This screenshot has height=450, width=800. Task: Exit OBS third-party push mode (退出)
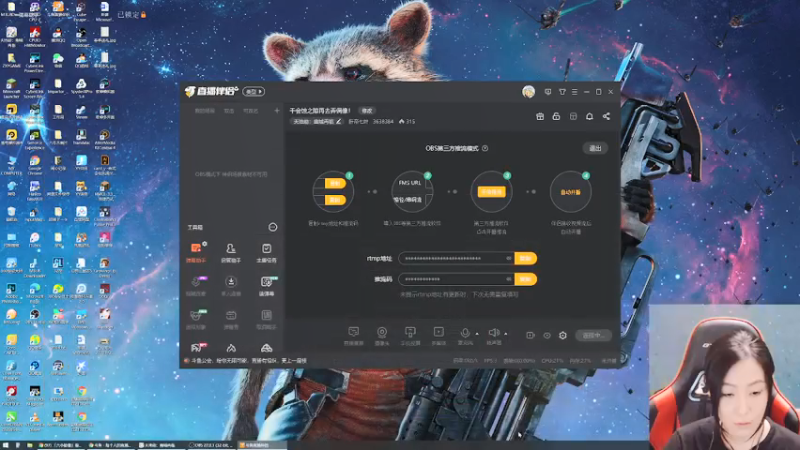(595, 148)
